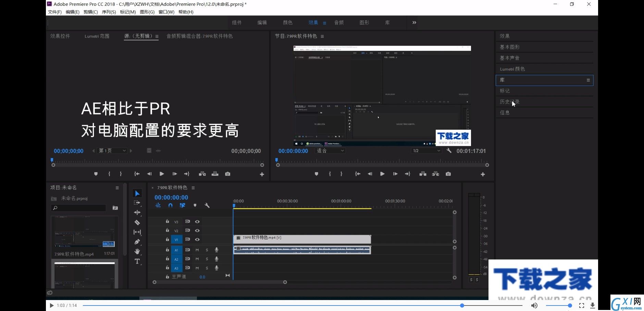Click timeline timecode 00:00:00:00
The image size is (644, 311).
(171, 198)
